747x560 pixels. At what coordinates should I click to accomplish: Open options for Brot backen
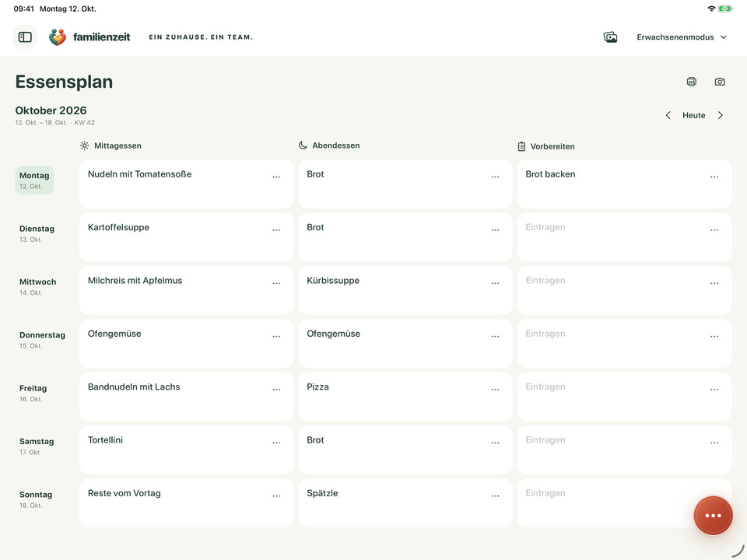[x=714, y=177]
